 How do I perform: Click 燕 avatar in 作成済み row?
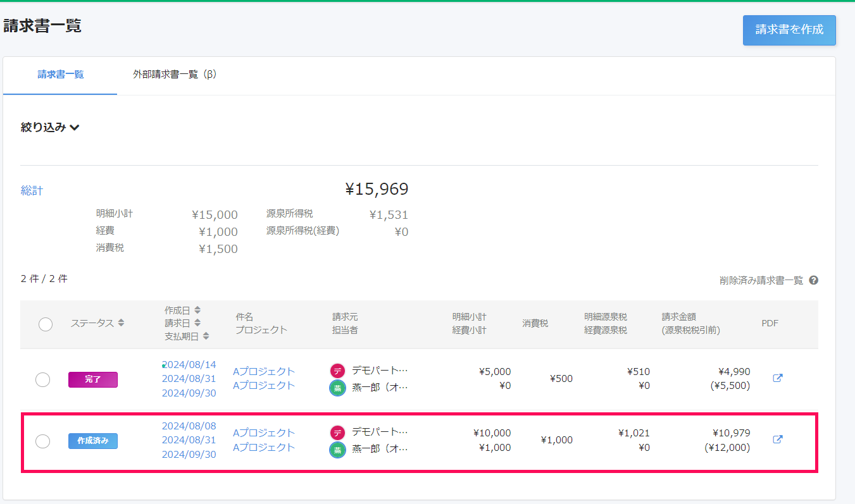pyautogui.click(x=338, y=450)
